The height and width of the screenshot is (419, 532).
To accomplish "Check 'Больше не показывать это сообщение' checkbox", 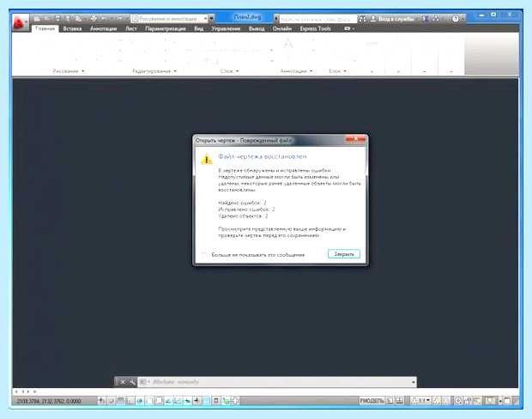I will pyautogui.click(x=204, y=255).
